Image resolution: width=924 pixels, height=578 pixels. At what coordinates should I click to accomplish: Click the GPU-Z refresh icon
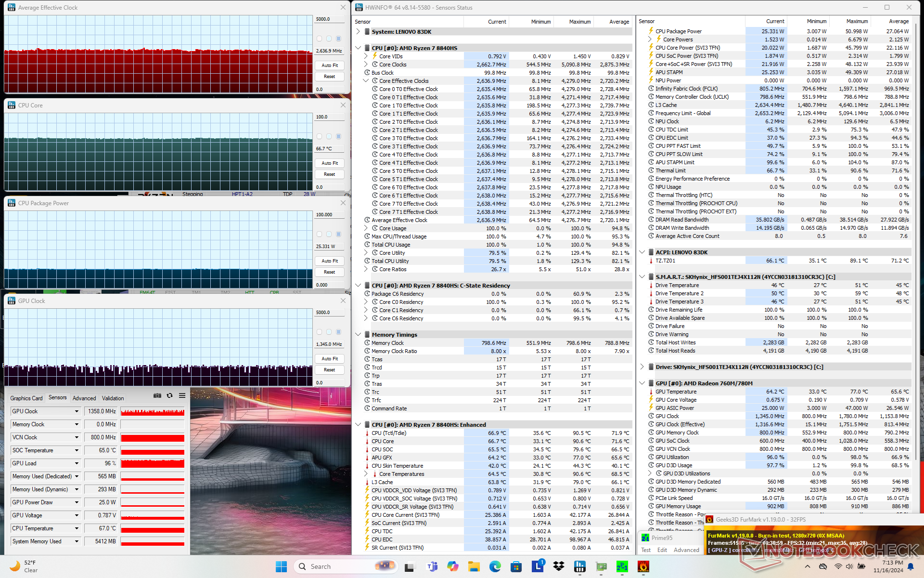169,396
